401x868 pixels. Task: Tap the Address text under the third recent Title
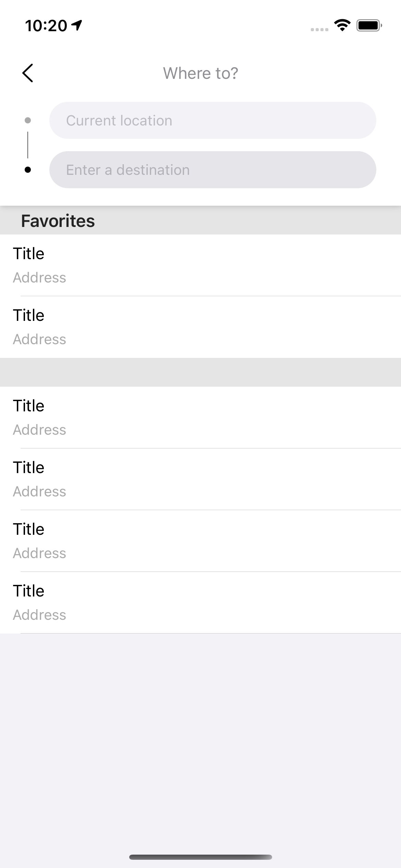pyautogui.click(x=39, y=553)
